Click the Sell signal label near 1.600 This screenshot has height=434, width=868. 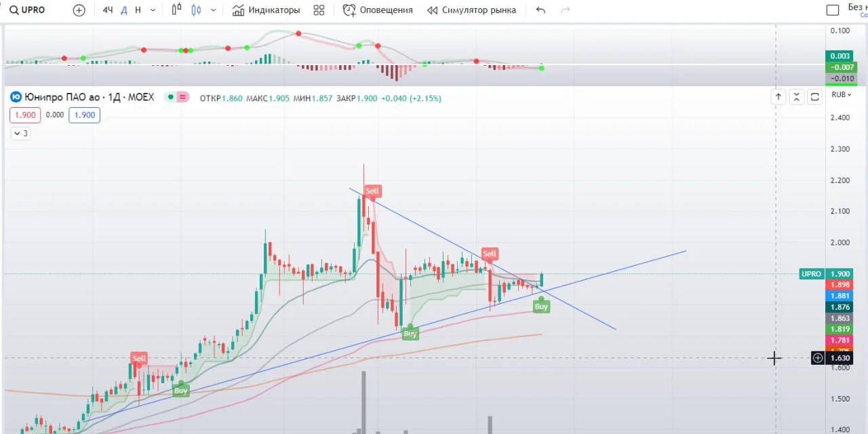point(139,359)
